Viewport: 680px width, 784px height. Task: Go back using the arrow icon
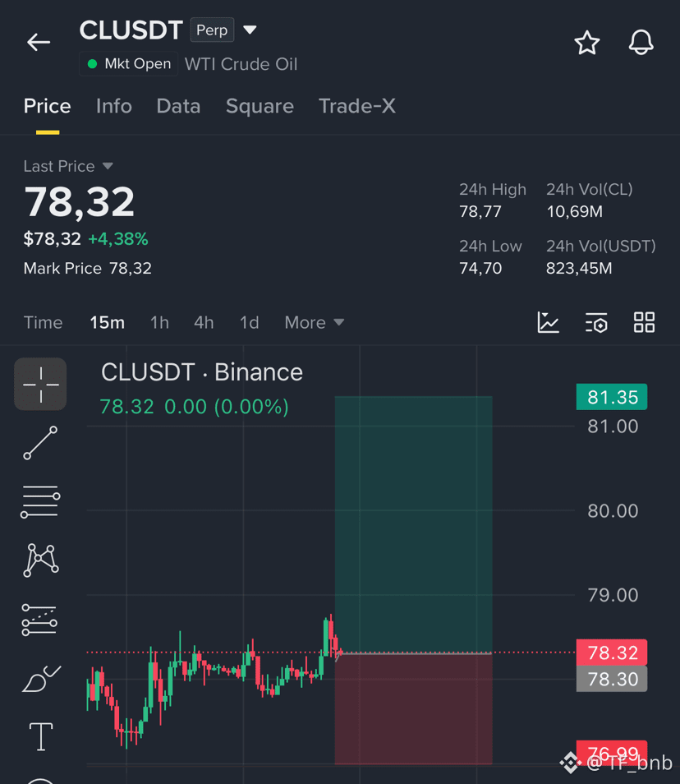[x=39, y=42]
